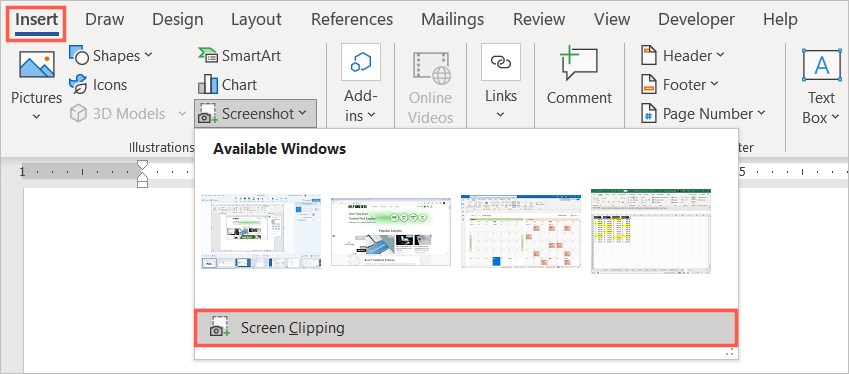Open the Shapes gallery
This screenshot has width=849, height=374.
tap(111, 56)
